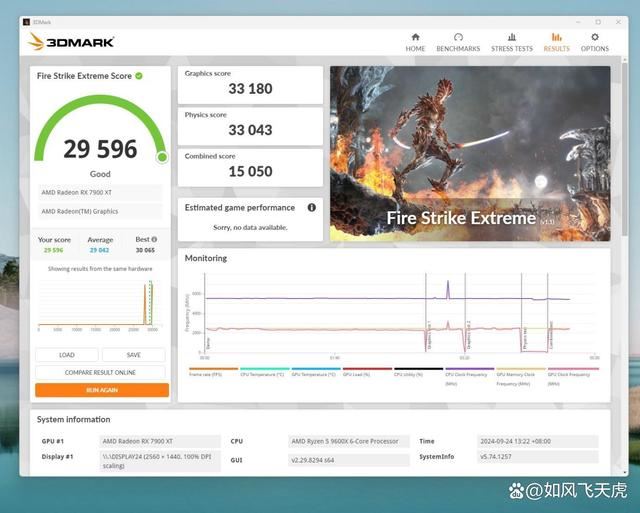Click the Display #1 value field
Viewport: 640px width, 513px height.
(160, 461)
